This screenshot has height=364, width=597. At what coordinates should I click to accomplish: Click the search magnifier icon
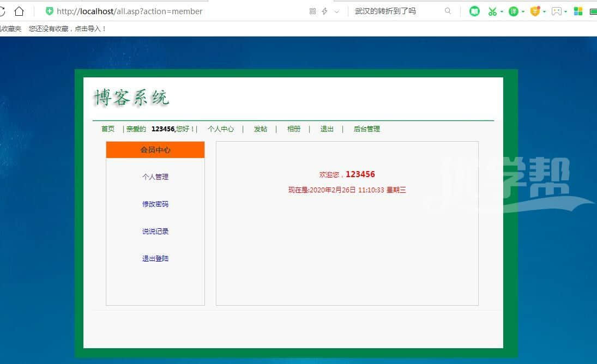[x=448, y=11]
